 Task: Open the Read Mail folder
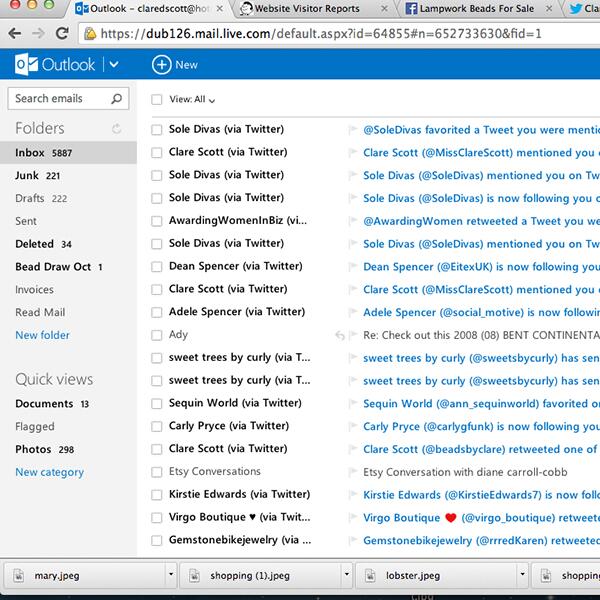coord(40,312)
